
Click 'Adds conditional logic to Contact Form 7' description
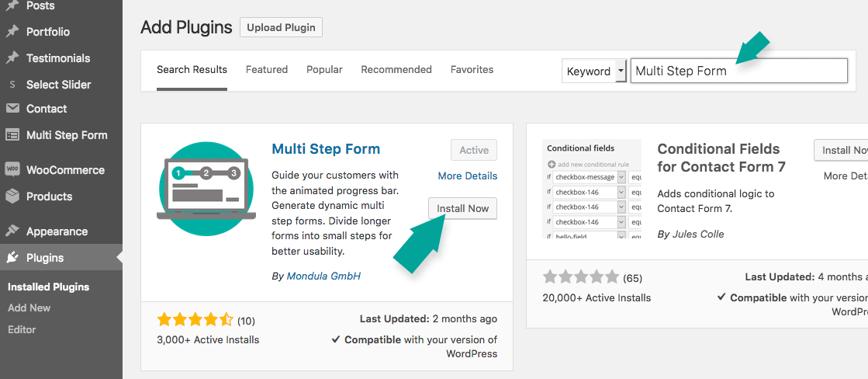[x=716, y=201]
